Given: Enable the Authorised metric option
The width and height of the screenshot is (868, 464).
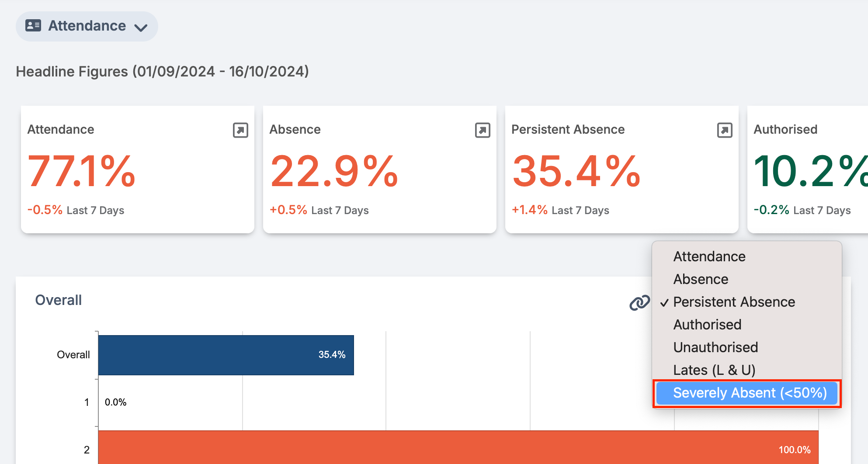Looking at the screenshot, I should point(707,324).
